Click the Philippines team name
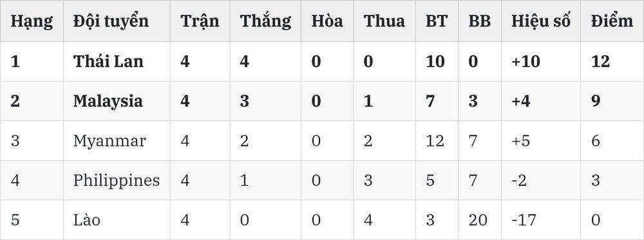Image resolution: width=644 pixels, height=240 pixels. click(x=116, y=181)
